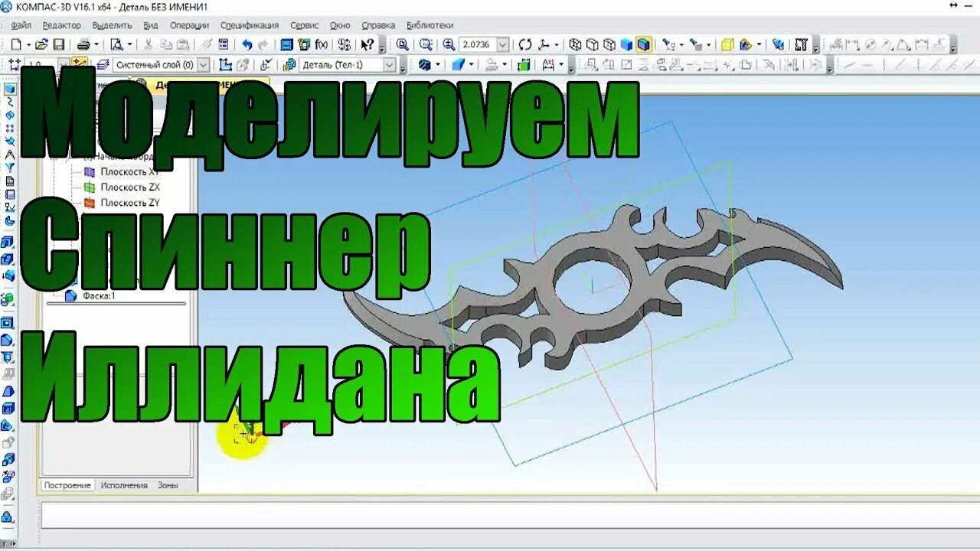This screenshot has width=980, height=551.
Task: Open the Операции menu
Action: tap(189, 25)
